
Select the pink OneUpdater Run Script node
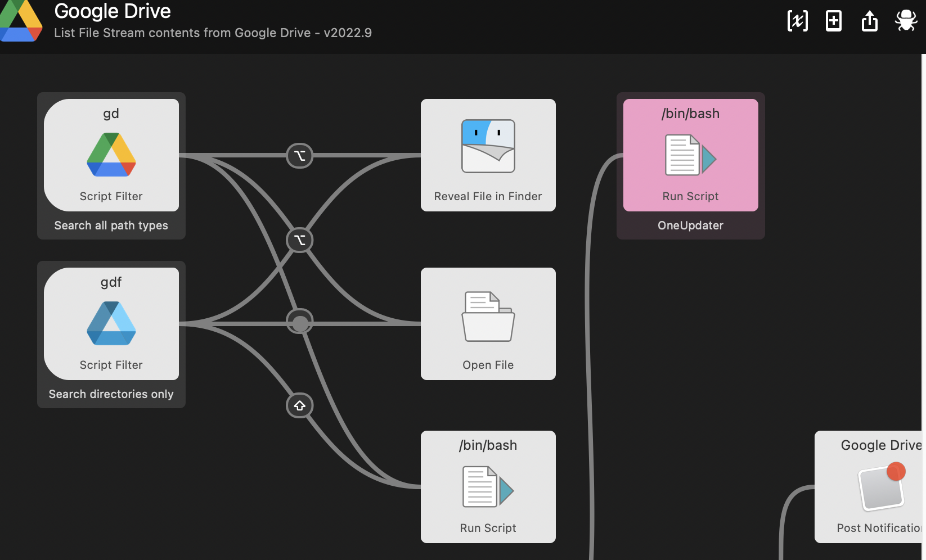click(x=690, y=155)
